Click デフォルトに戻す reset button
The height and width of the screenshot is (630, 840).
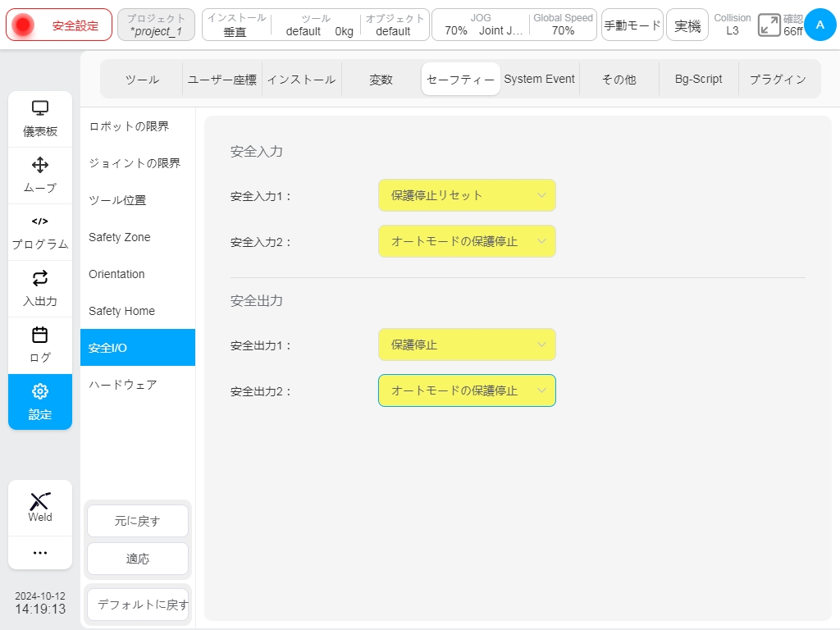point(138,605)
